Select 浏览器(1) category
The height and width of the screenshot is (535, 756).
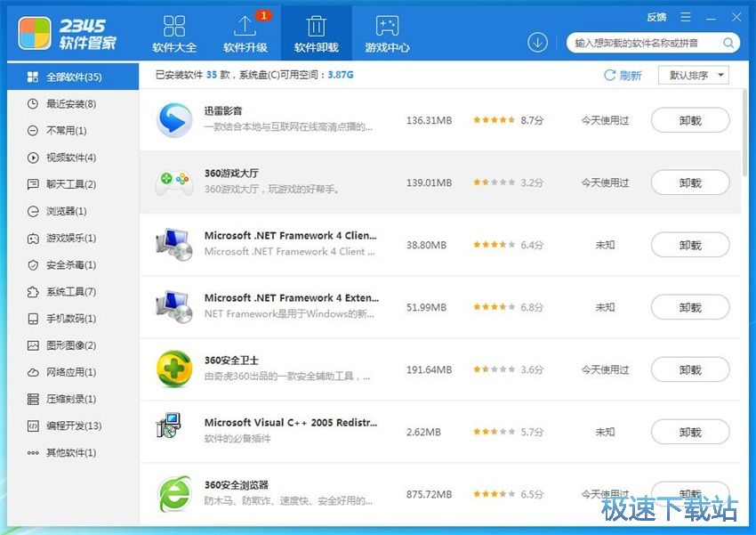pos(73,211)
